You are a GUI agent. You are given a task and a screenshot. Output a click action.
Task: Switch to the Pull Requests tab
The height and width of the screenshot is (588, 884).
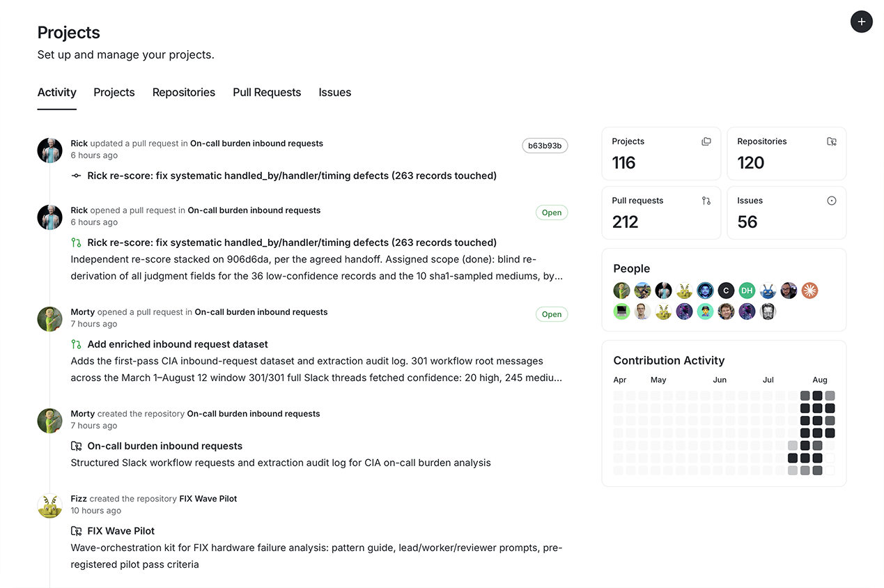(267, 93)
